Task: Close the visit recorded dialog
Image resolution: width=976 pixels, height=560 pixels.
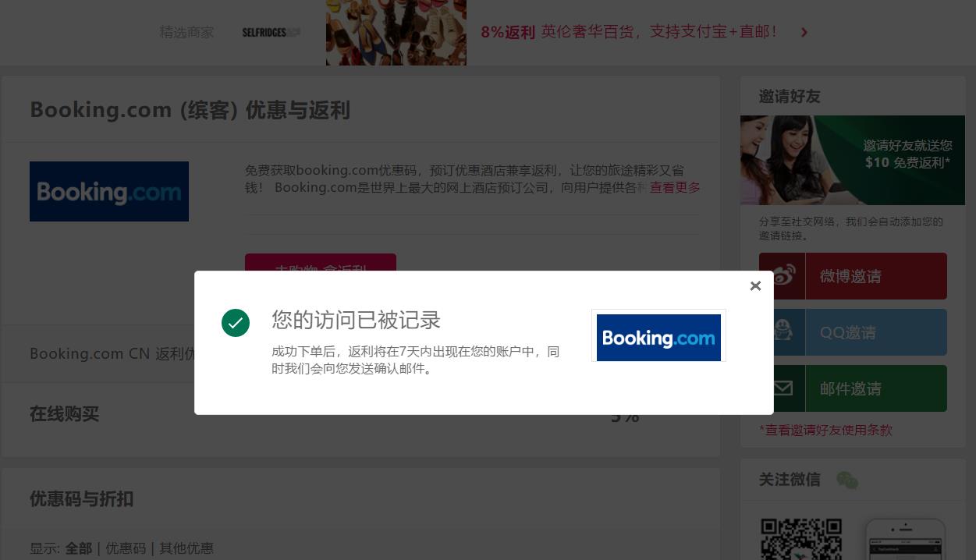Action: pyautogui.click(x=755, y=285)
